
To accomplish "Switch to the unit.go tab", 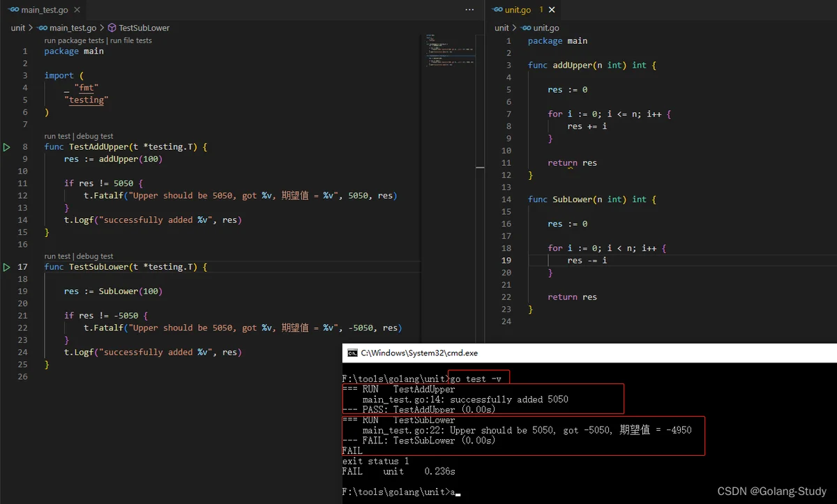I will 523,10.
